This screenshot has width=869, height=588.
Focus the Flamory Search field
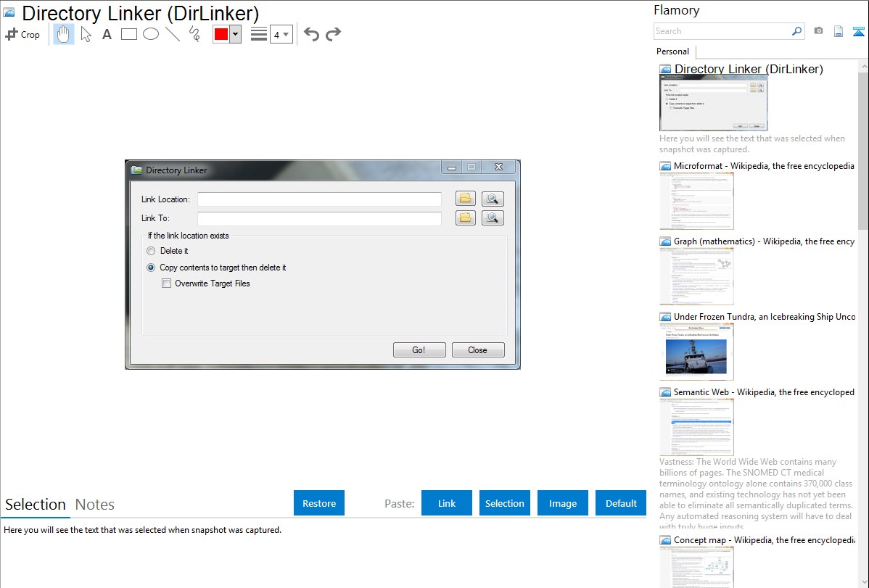[722, 31]
